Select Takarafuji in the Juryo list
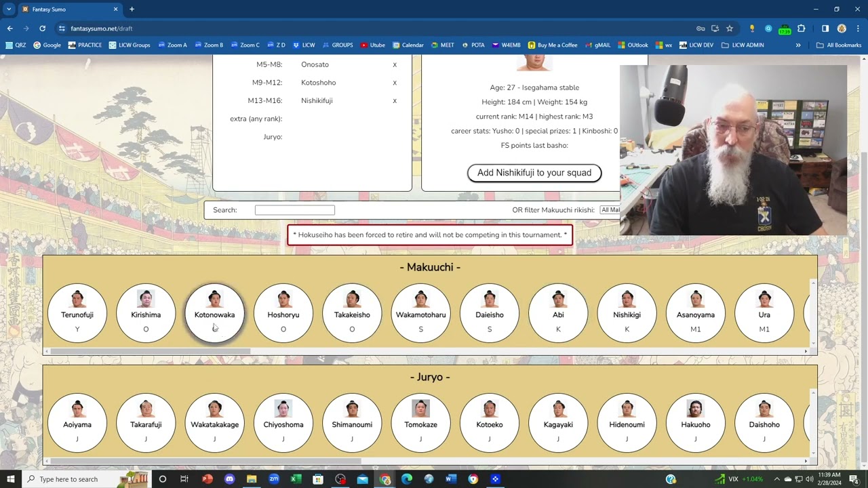 coord(146,422)
